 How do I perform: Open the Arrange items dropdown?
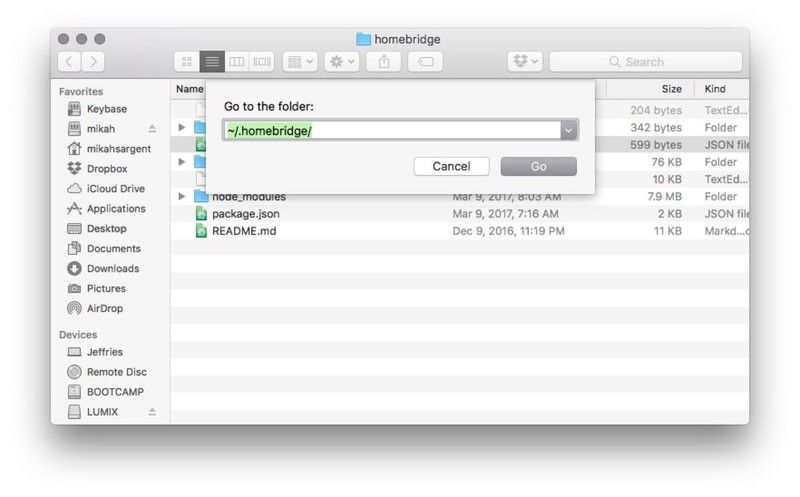coord(300,62)
